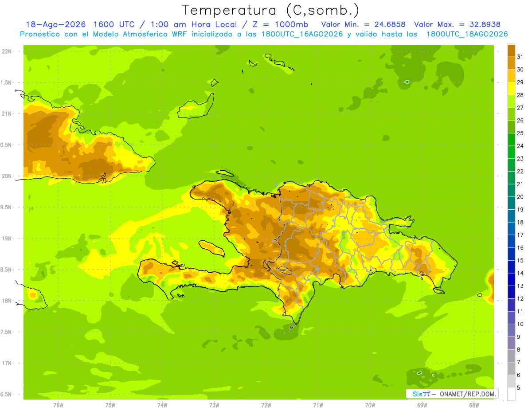Click the '20N' latitude axis label
The height and width of the screenshot is (411, 532).
[x=6, y=176]
